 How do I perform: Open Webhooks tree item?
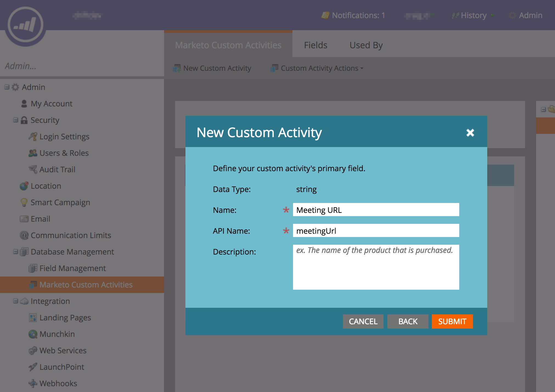(x=58, y=383)
